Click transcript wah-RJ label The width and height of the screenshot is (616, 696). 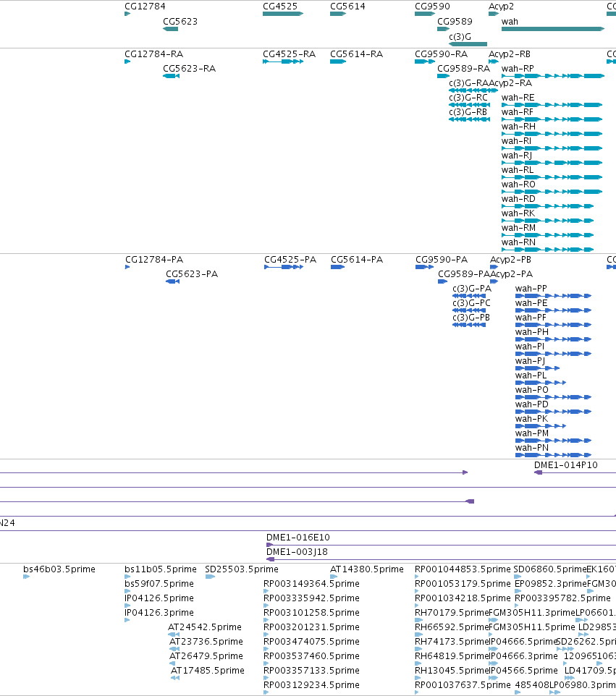517,156
